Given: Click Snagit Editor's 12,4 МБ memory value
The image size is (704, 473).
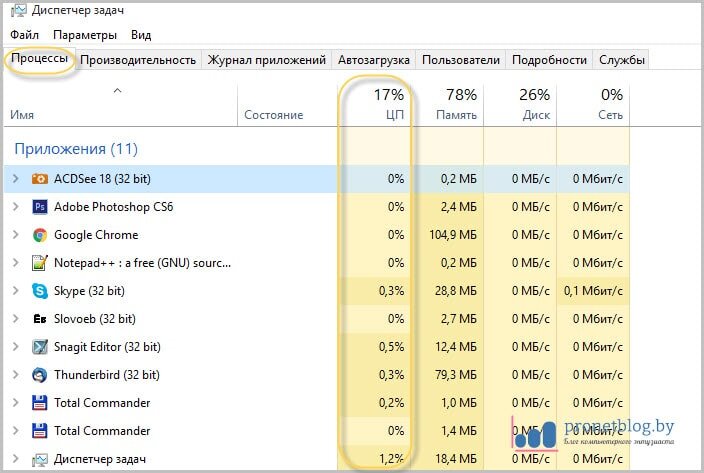Looking at the screenshot, I should 456,346.
